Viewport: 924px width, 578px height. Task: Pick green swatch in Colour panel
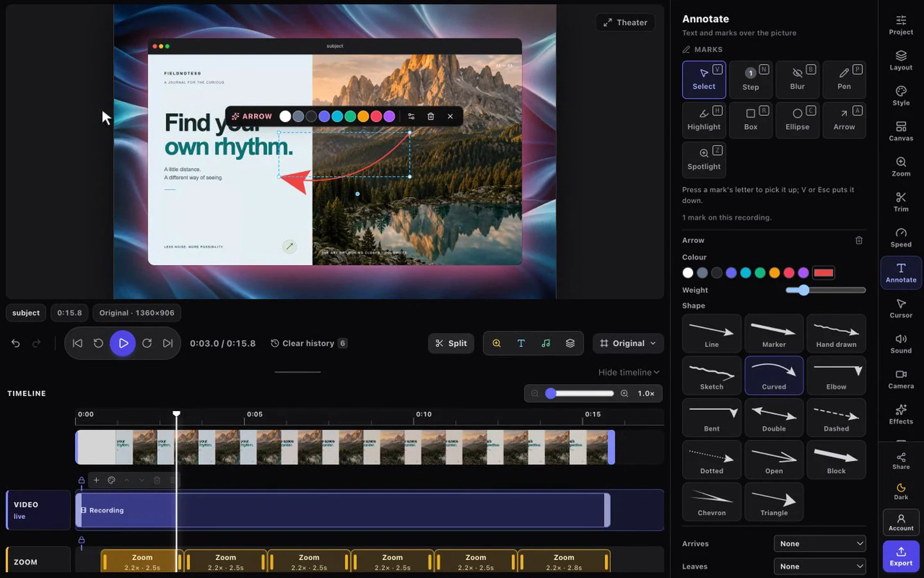pyautogui.click(x=760, y=273)
